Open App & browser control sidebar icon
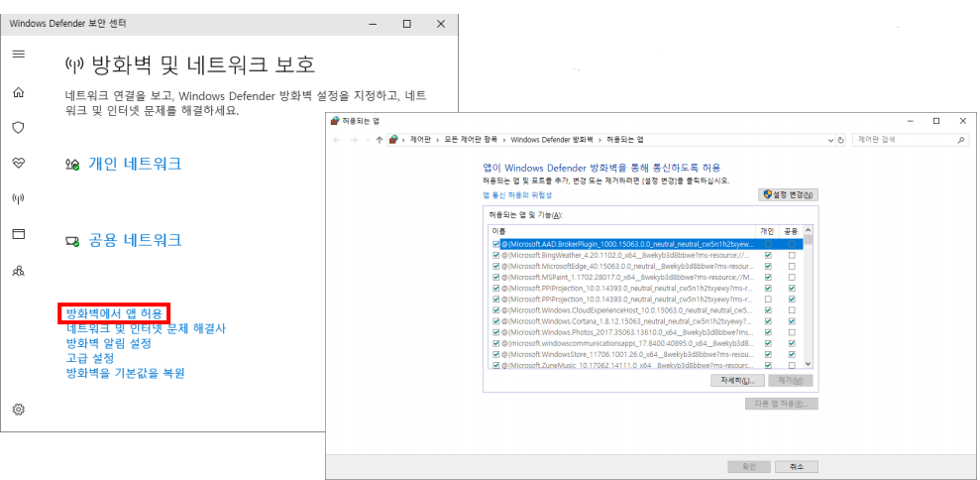This screenshot has height=480, width=980. (18, 234)
